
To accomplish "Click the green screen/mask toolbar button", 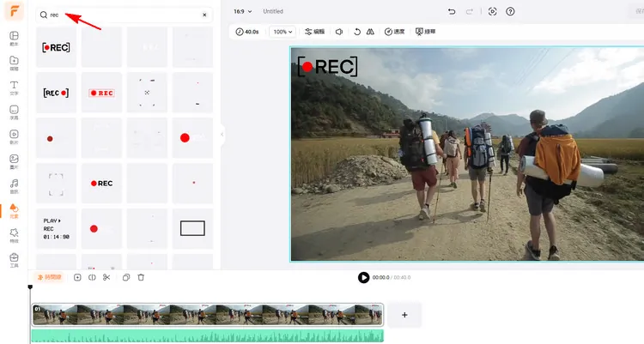I will pos(425,32).
